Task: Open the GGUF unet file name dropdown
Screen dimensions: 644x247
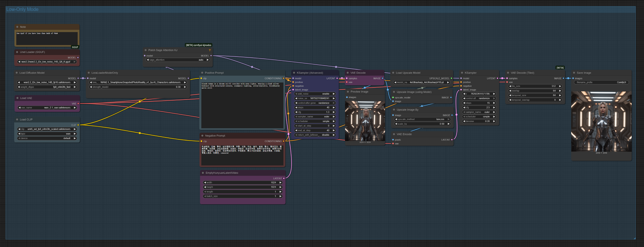Action: pos(47,62)
